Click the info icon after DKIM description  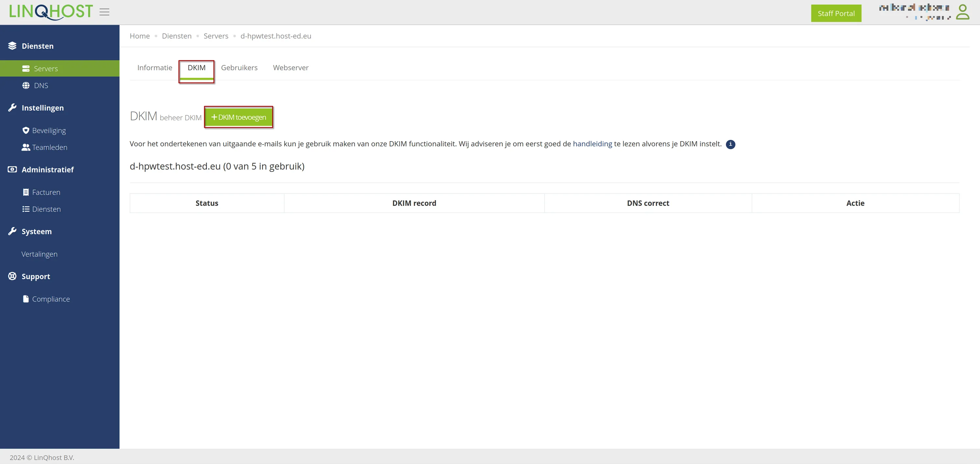pos(730,144)
